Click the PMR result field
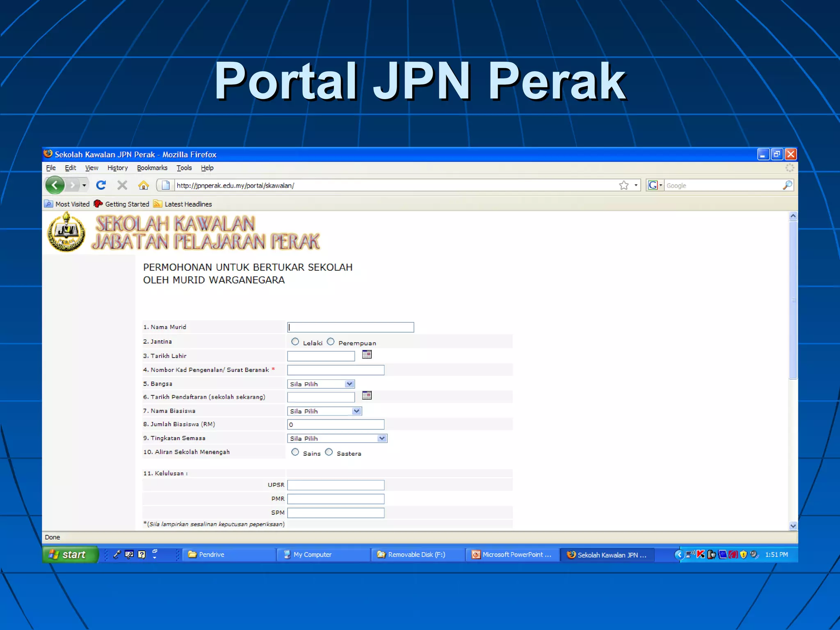Viewport: 840px width, 630px height. point(336,499)
